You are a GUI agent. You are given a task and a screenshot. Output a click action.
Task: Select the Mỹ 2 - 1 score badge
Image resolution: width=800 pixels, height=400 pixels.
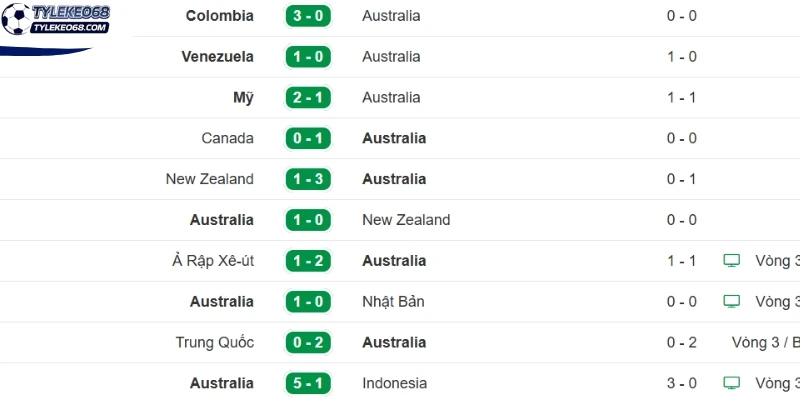(x=308, y=97)
